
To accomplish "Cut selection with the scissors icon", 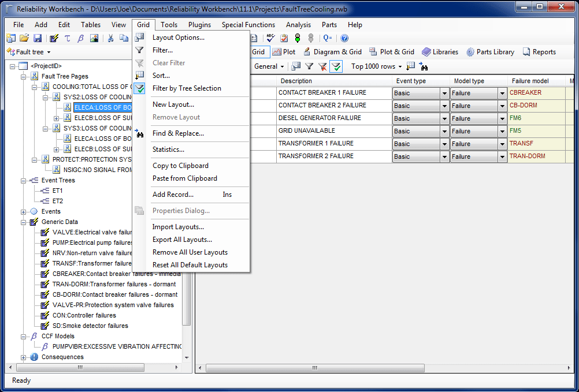I will pyautogui.click(x=110, y=38).
